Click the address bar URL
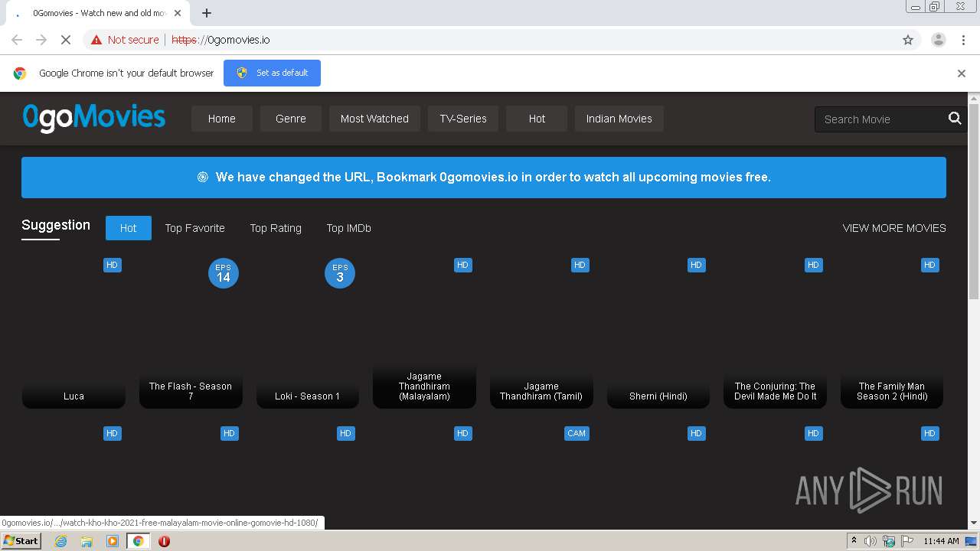Image resolution: width=980 pixels, height=551 pixels. pos(220,40)
